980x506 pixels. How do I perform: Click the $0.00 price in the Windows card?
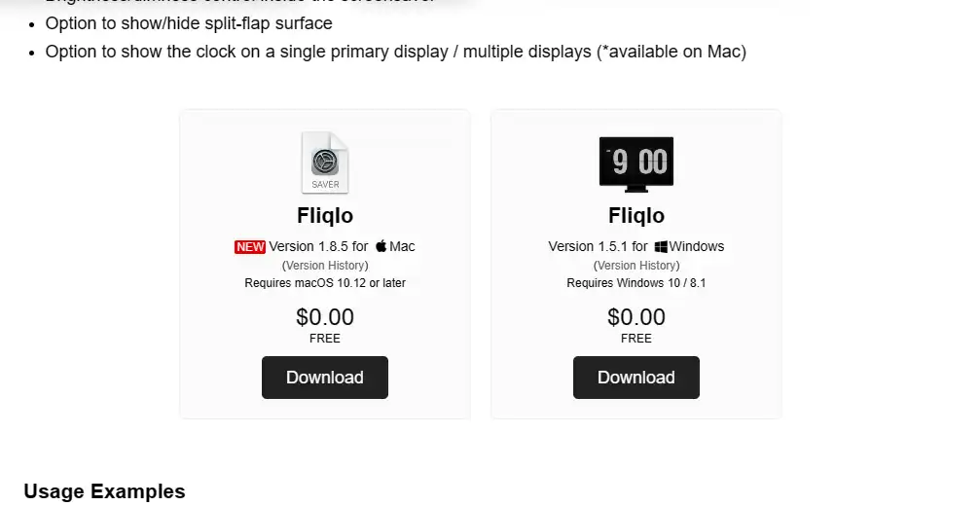(x=636, y=317)
